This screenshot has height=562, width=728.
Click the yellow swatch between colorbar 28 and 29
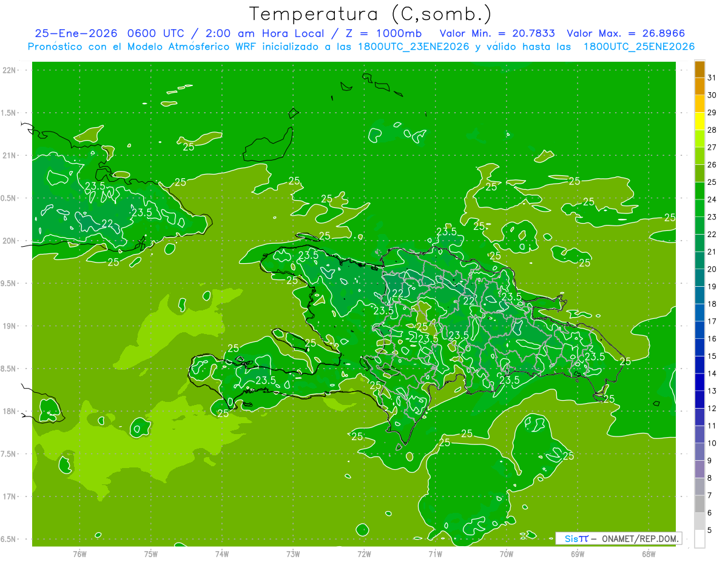tap(699, 121)
